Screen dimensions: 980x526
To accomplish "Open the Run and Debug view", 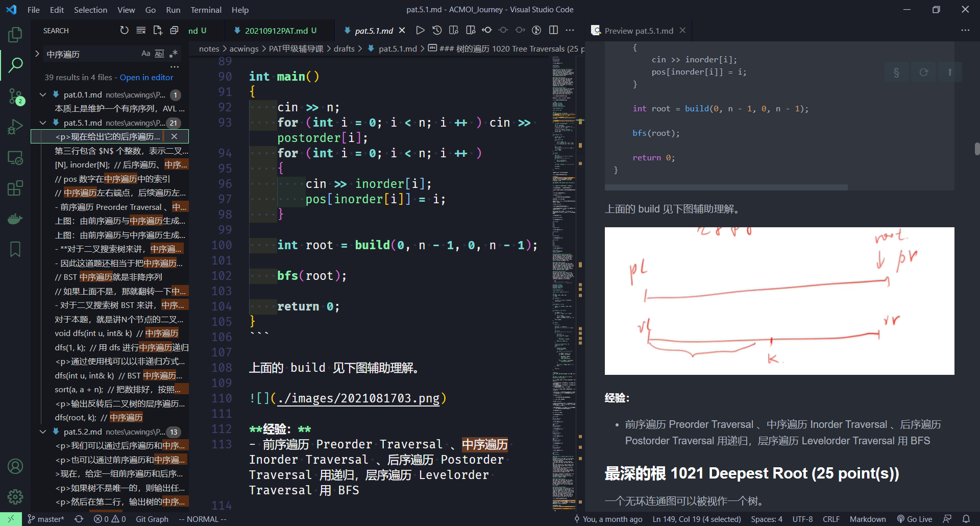I will point(15,127).
